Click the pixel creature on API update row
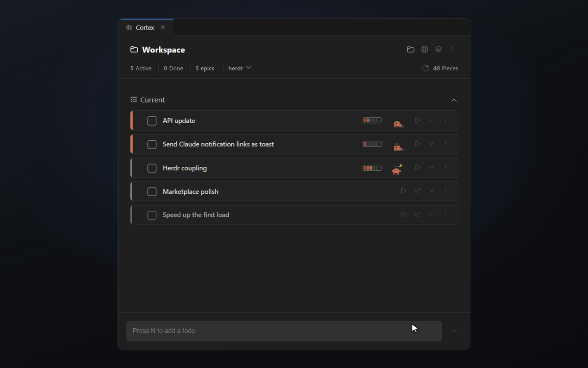This screenshot has width=588, height=368. (398, 124)
